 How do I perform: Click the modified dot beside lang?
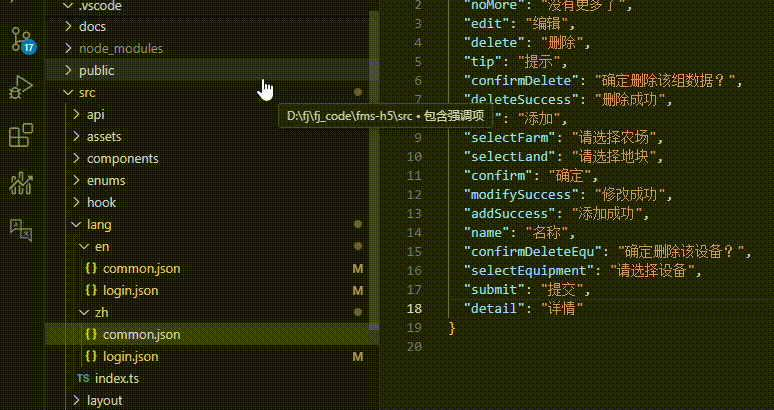[x=358, y=224]
